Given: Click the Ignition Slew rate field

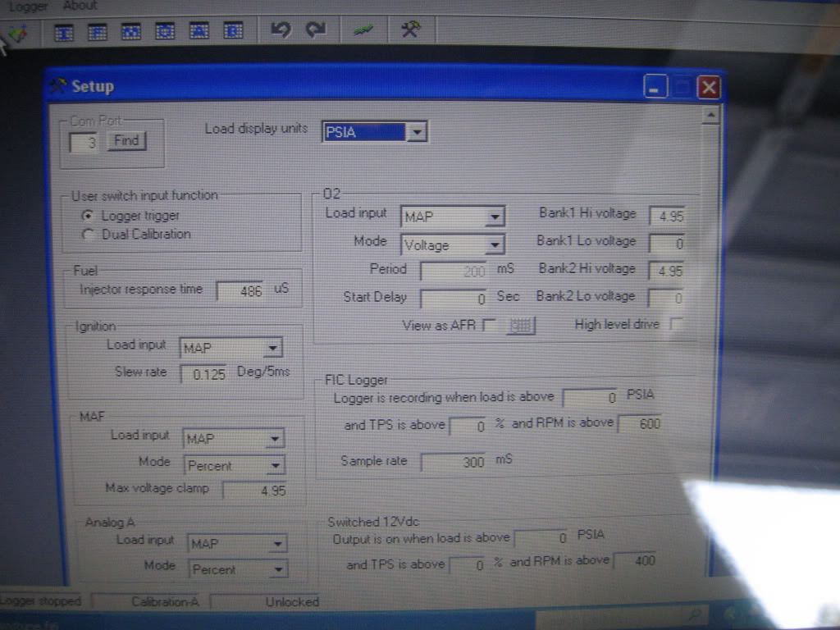Looking at the screenshot, I should point(203,374).
